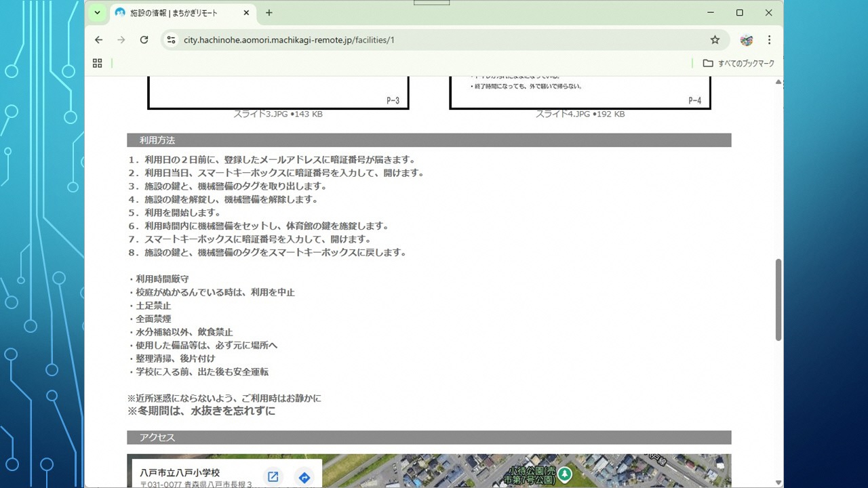Select the 施設の情報 browser tab
The width and height of the screenshot is (868, 488).
[170, 12]
